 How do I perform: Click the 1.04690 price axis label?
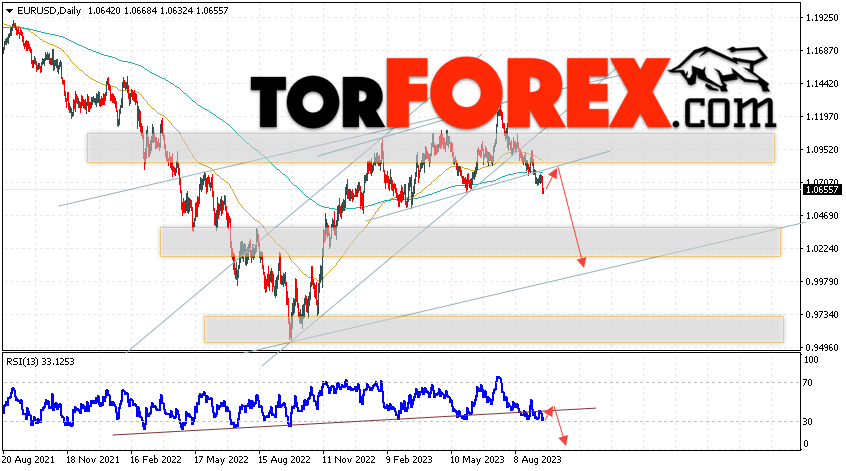coord(822,215)
